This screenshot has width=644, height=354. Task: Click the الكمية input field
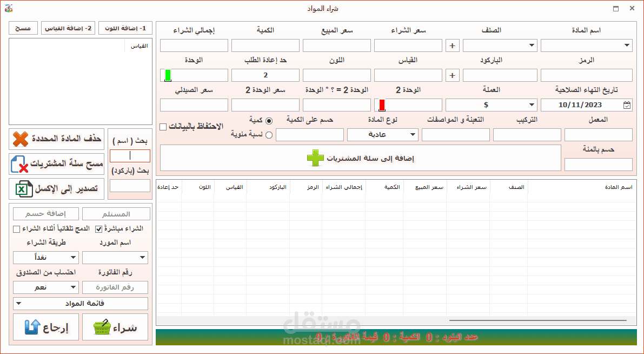click(x=265, y=45)
